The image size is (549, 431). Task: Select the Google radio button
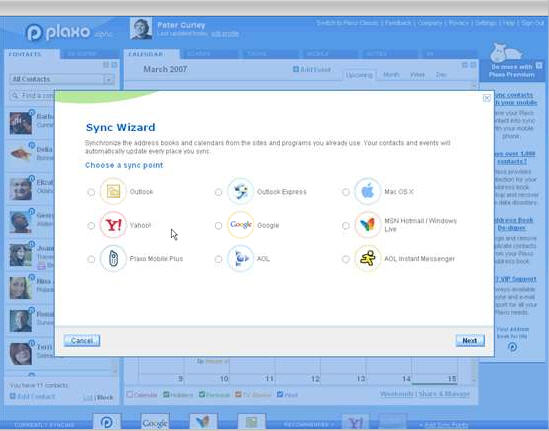(218, 226)
